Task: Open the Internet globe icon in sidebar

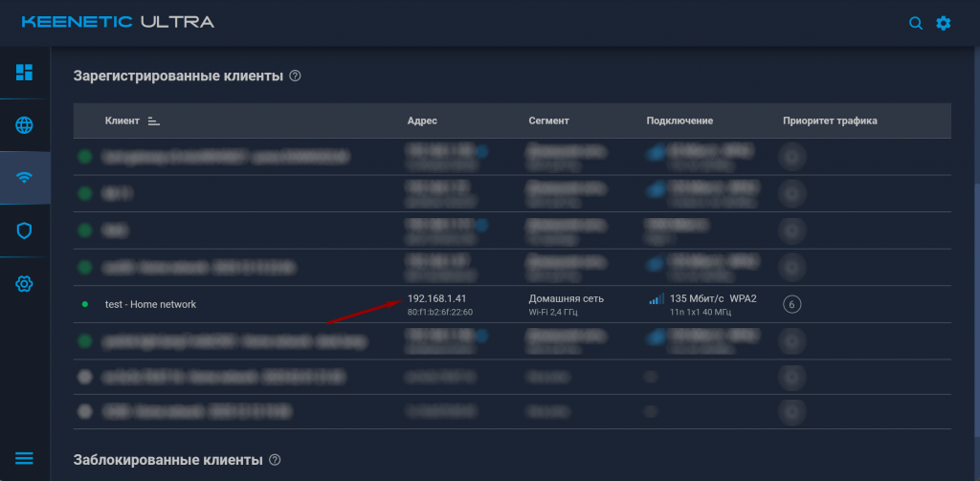Action: [25, 125]
